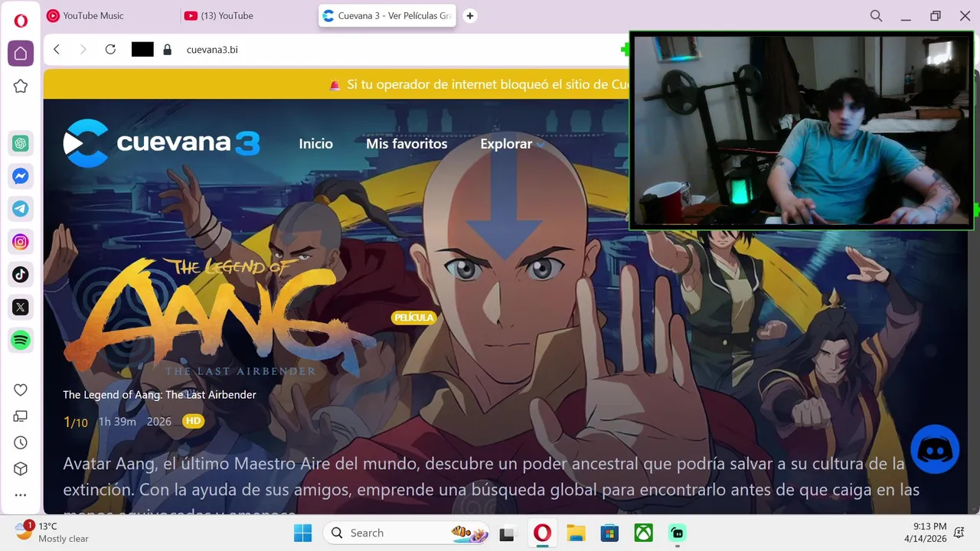
Task: Click the yellow blocked-site notice banner
Action: coord(337,84)
